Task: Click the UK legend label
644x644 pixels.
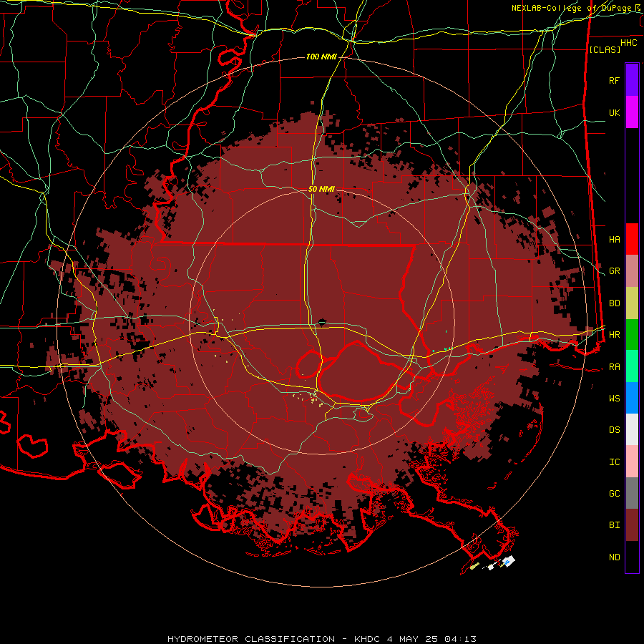Action: pyautogui.click(x=614, y=112)
